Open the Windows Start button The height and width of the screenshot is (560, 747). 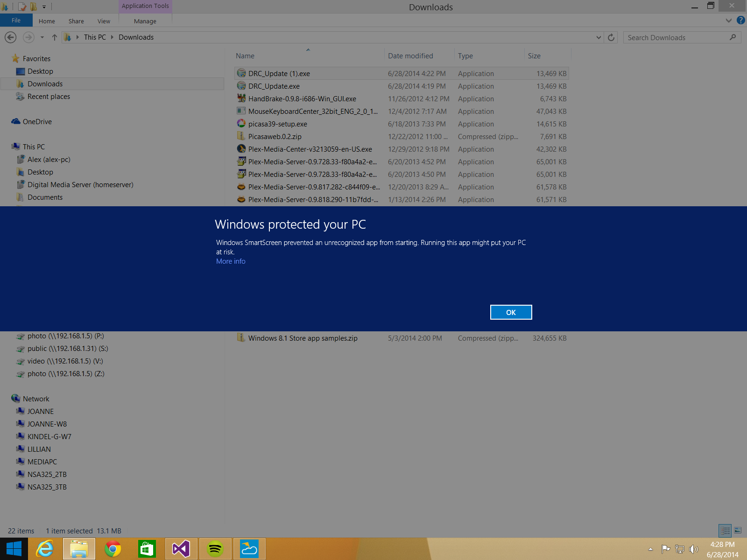coord(14,549)
